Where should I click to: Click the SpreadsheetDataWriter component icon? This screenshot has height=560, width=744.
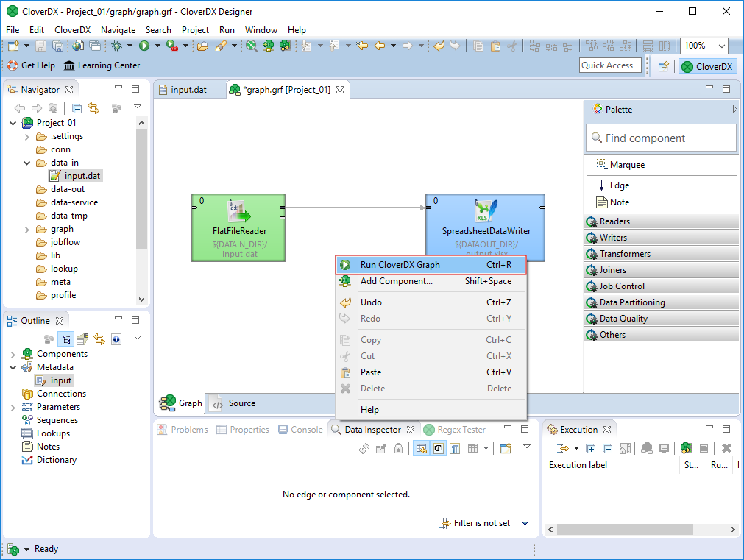[486, 210]
